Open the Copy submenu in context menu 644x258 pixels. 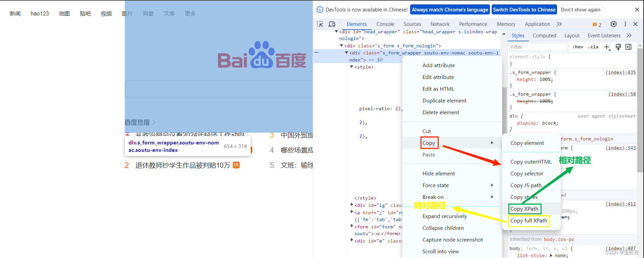point(452,143)
